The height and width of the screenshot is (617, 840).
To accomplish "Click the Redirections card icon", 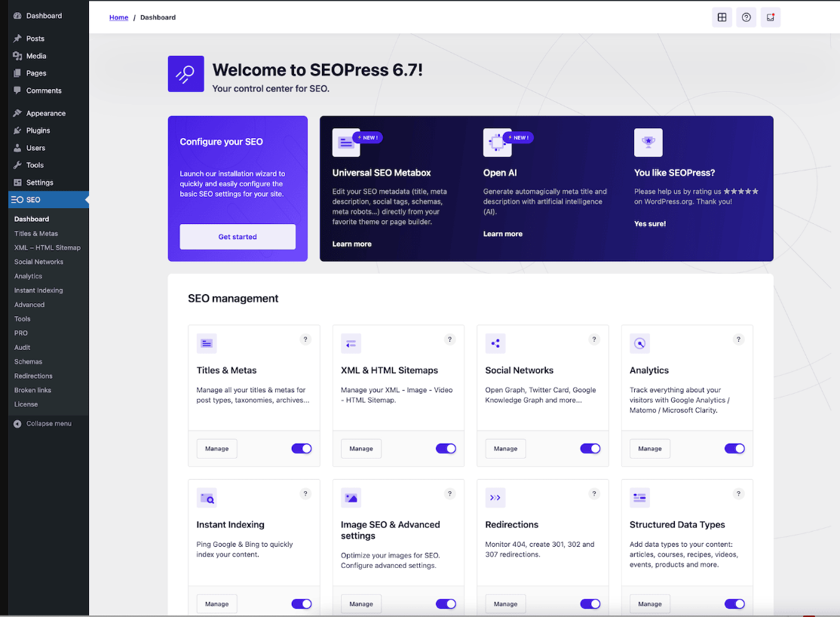I will pos(495,498).
